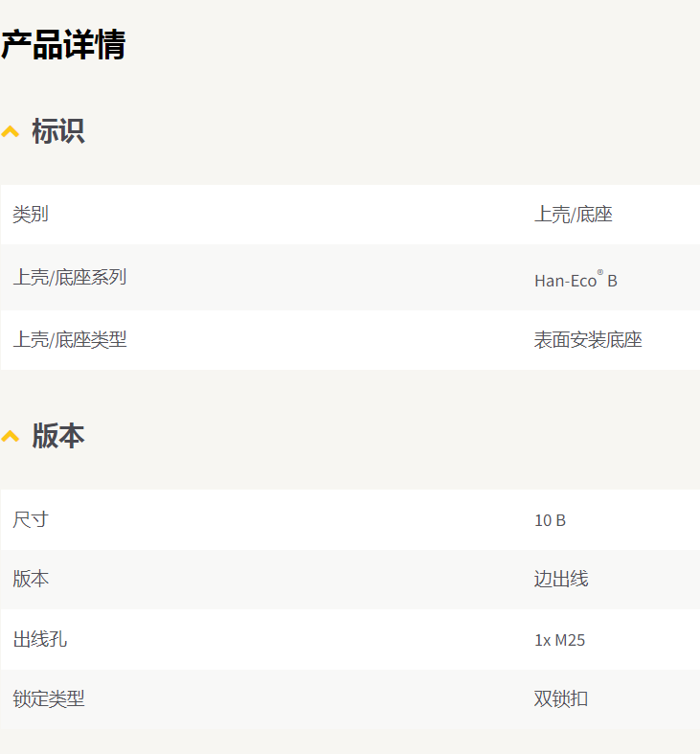The width and height of the screenshot is (700, 754).
Task: Click the 版本 section heading
Action: [58, 436]
